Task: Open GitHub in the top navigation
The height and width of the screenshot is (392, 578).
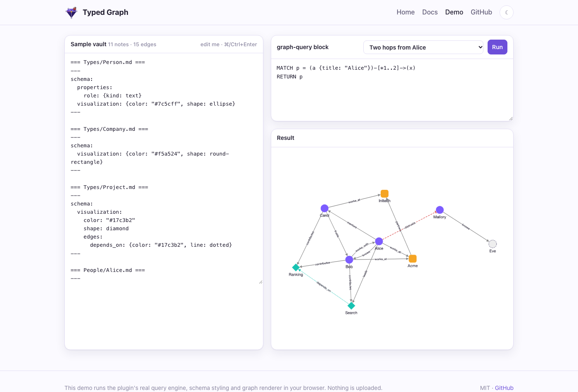Action: click(x=481, y=12)
